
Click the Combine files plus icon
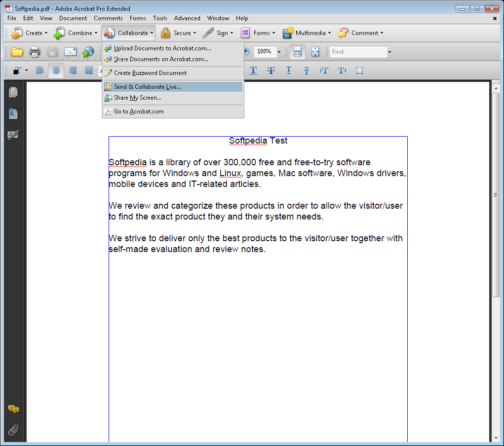pos(59,33)
